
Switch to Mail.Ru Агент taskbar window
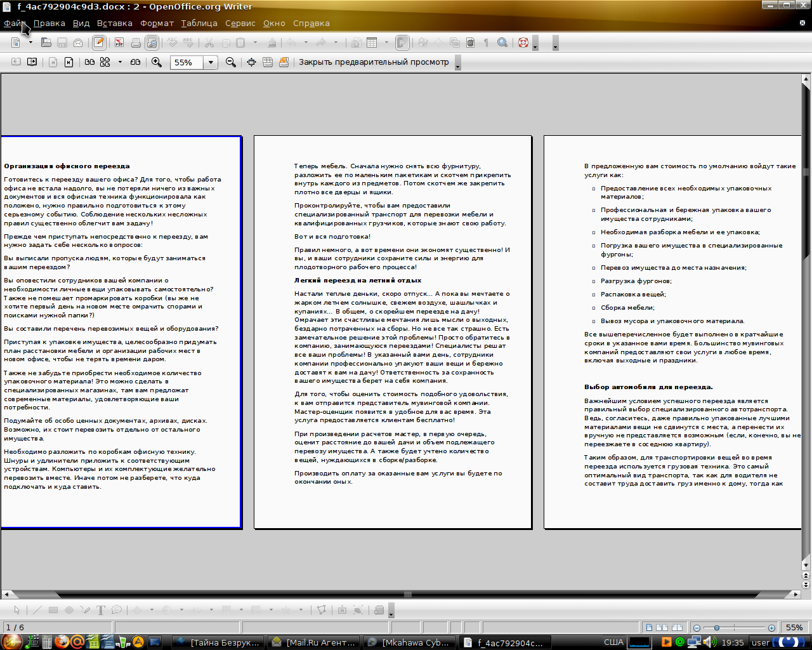click(x=314, y=642)
